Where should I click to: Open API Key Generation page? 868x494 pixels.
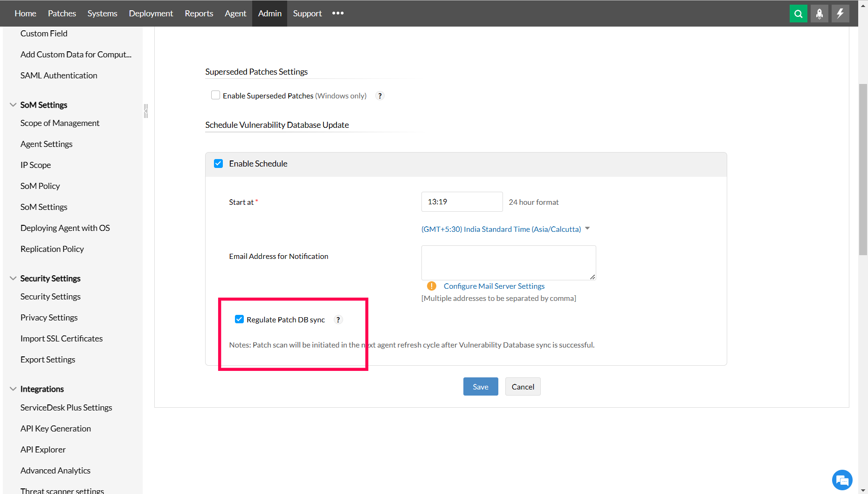[x=55, y=429]
